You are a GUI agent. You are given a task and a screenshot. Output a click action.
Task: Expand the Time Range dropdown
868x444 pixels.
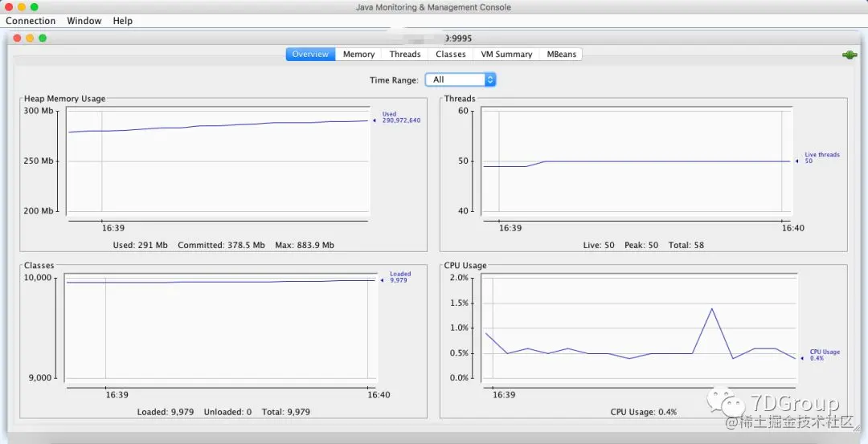pyautogui.click(x=460, y=79)
